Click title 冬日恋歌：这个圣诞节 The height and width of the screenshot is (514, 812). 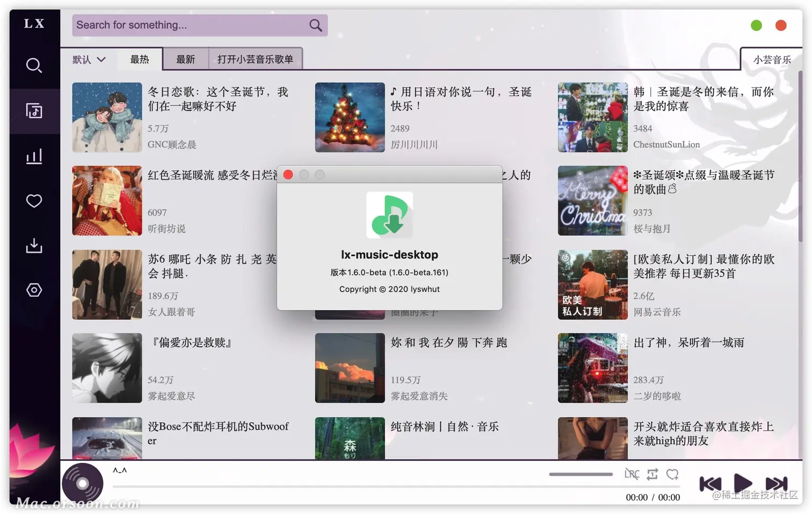coord(218,99)
